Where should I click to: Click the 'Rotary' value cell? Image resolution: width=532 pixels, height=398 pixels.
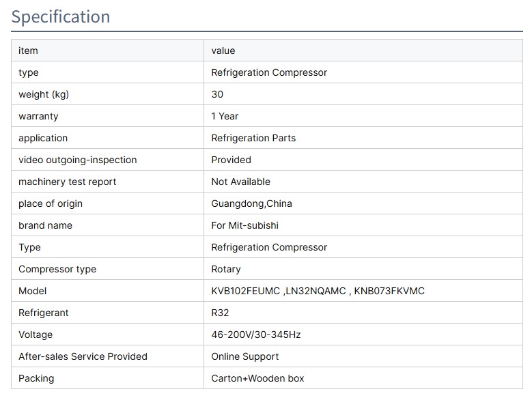point(226,269)
